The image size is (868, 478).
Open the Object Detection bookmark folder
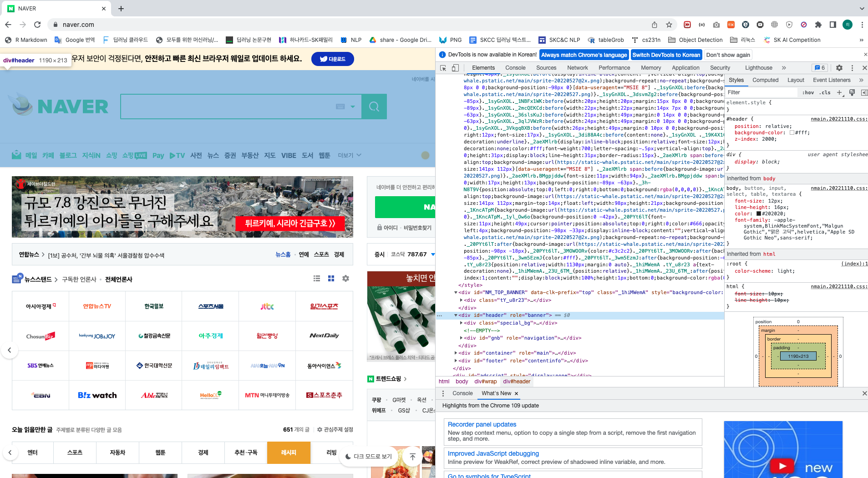[695, 40]
